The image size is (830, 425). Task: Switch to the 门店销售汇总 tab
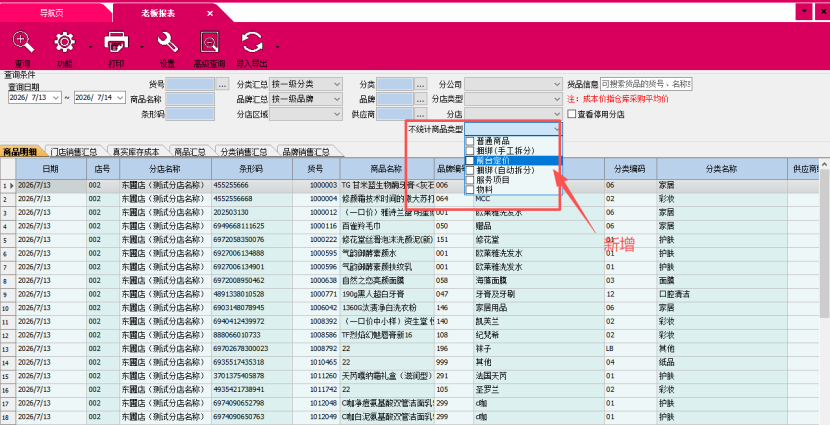(74, 152)
